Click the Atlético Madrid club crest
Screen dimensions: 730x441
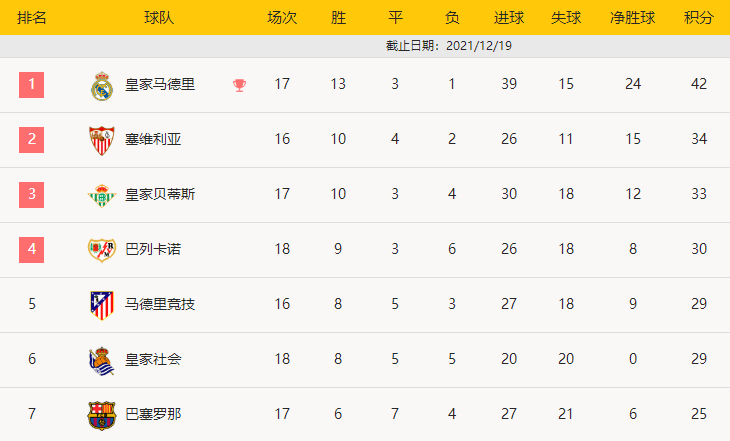click(x=102, y=304)
